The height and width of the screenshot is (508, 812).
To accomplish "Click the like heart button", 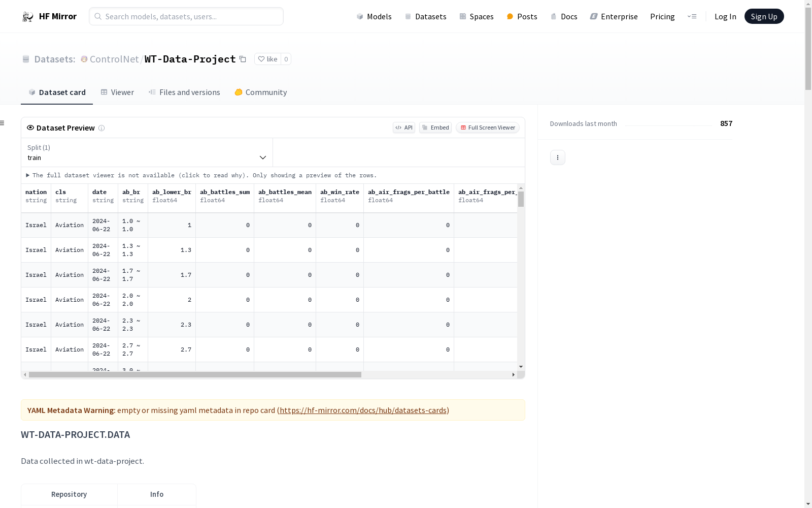I will click(x=267, y=59).
